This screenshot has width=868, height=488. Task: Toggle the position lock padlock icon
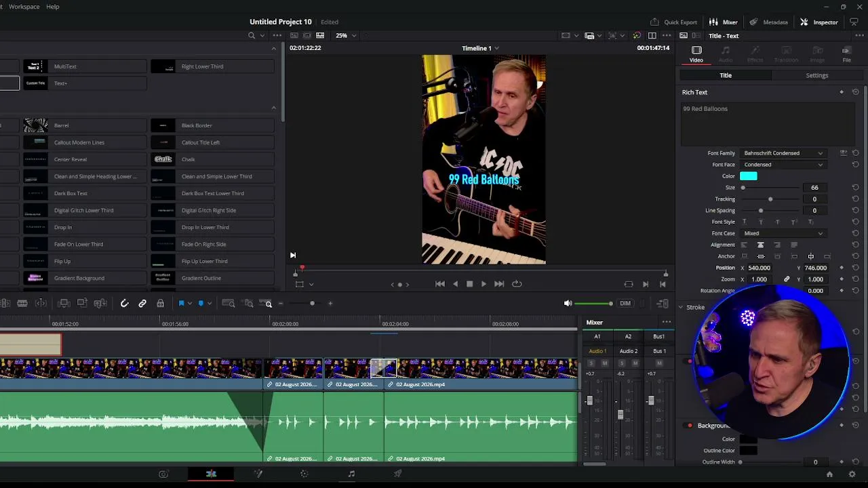(x=160, y=304)
